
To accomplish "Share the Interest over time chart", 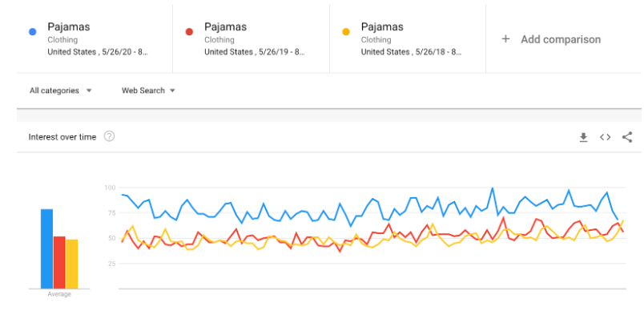I will pos(626,137).
